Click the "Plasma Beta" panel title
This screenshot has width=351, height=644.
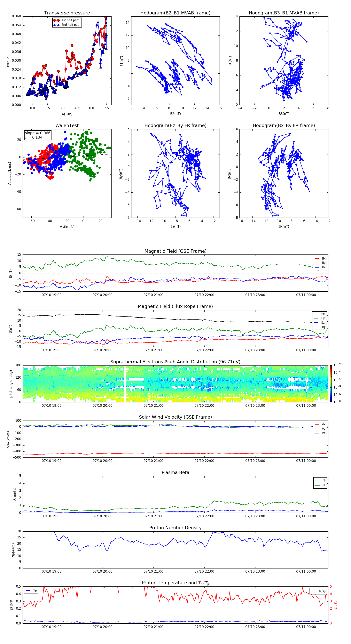click(175, 472)
